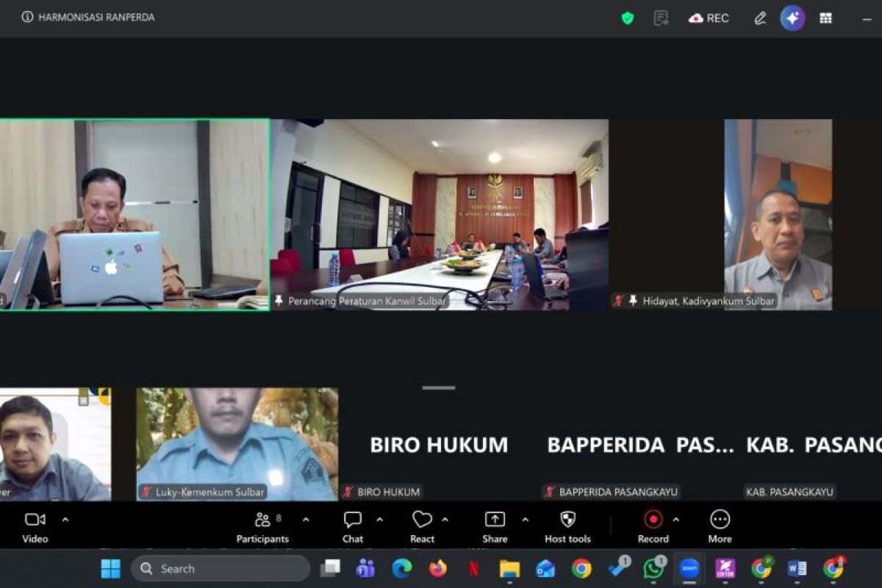Click the Zoom icon in the taskbar
882x588 pixels.
coord(689,568)
